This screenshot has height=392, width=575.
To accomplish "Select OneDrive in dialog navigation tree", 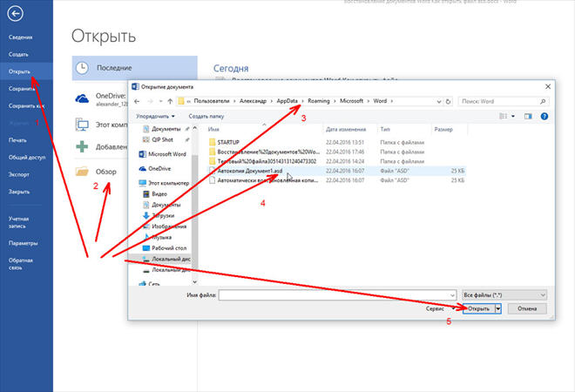I will coord(159,169).
